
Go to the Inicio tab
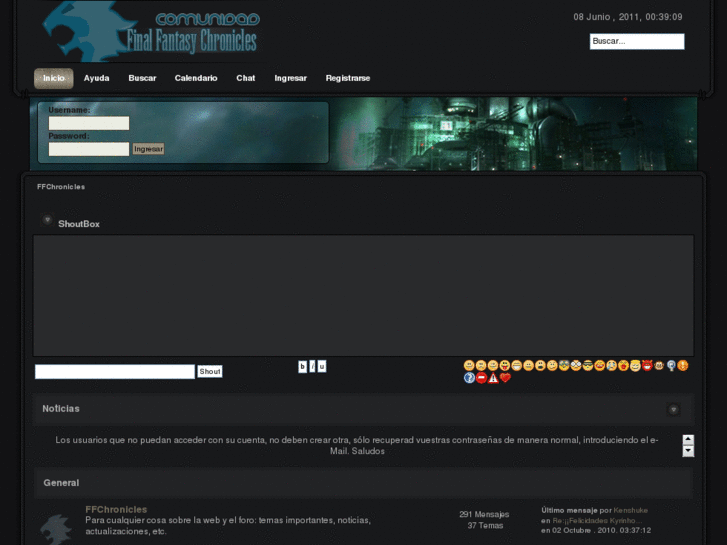click(x=54, y=78)
